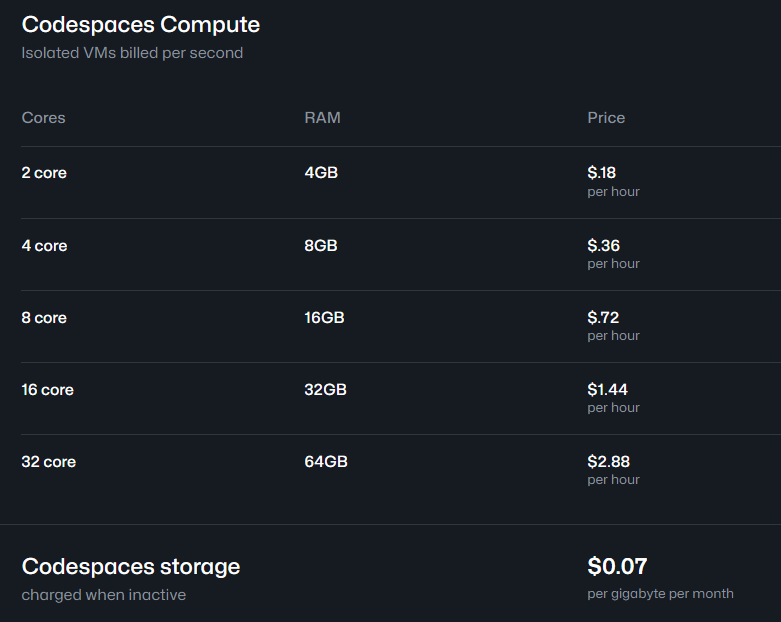The width and height of the screenshot is (781, 622).
Task: Click the $.18 per hour price
Action: [613, 181]
